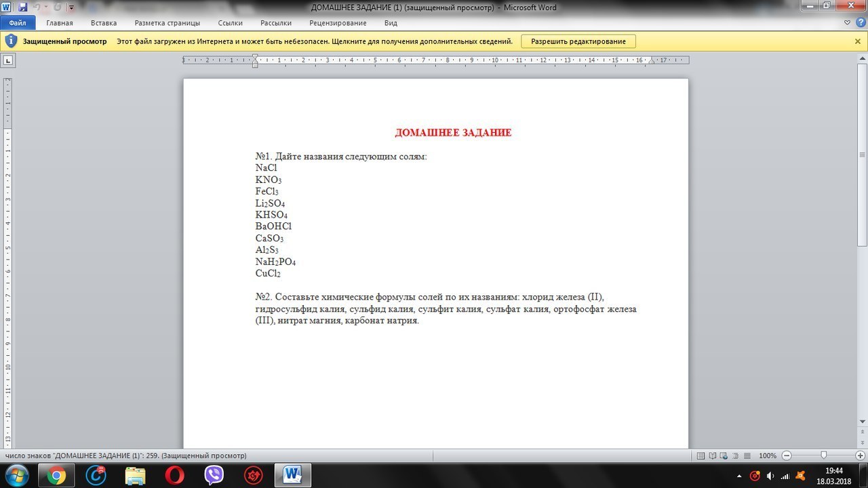868x488 pixels.
Task: Click the red gear tray icon
Action: [755, 475]
